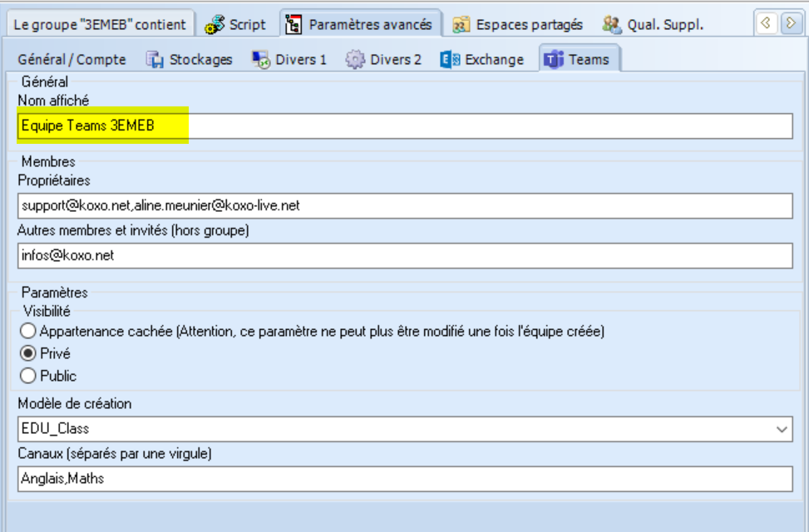Open the Espaces partagés tab

click(x=517, y=24)
